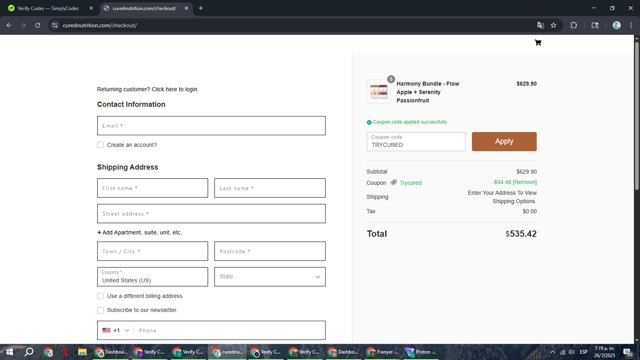Open the Windows Start menu
This screenshot has width=640, height=360.
(9, 352)
